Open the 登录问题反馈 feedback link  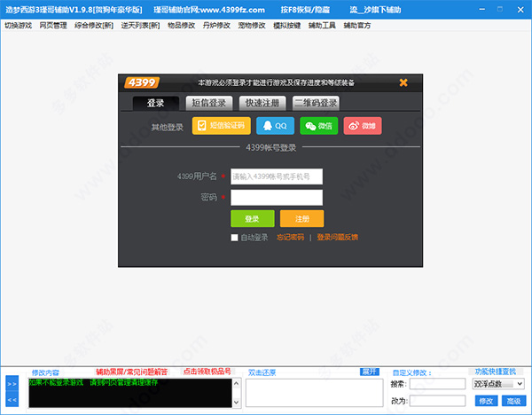pyautogui.click(x=337, y=237)
